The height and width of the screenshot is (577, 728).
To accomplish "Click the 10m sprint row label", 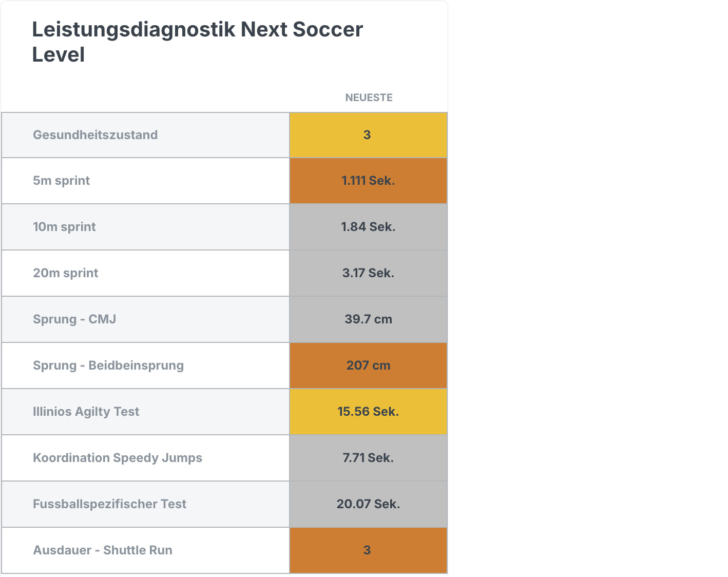I will (x=65, y=227).
